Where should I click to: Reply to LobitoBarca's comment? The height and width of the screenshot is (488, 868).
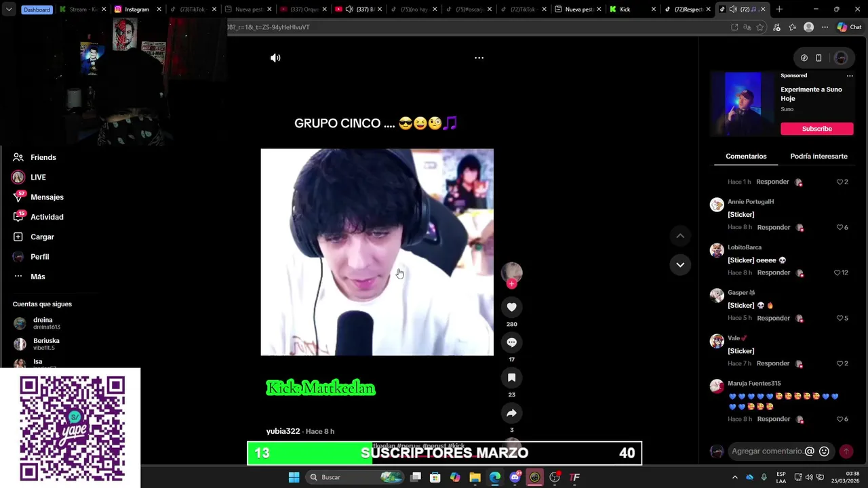point(774,272)
